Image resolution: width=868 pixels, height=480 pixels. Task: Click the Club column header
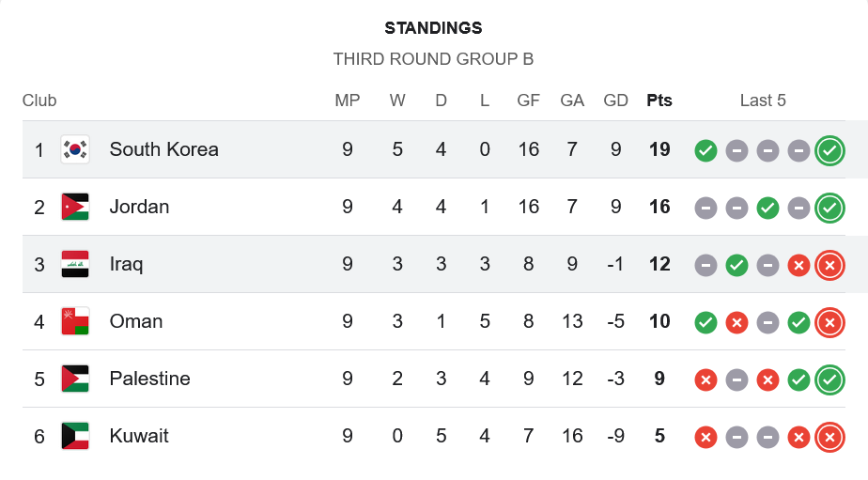(39, 101)
